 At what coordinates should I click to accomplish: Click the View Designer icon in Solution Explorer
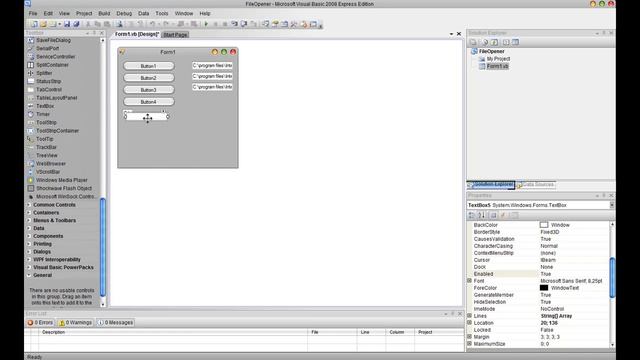(x=516, y=42)
